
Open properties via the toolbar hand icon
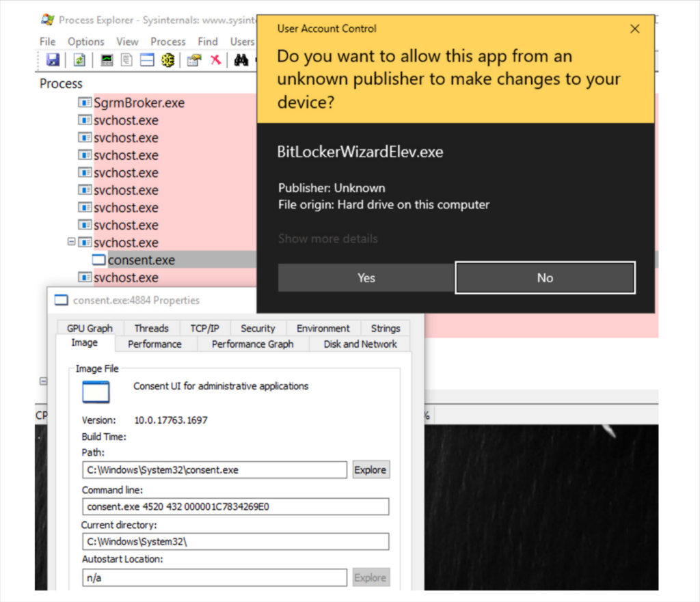pos(195,60)
